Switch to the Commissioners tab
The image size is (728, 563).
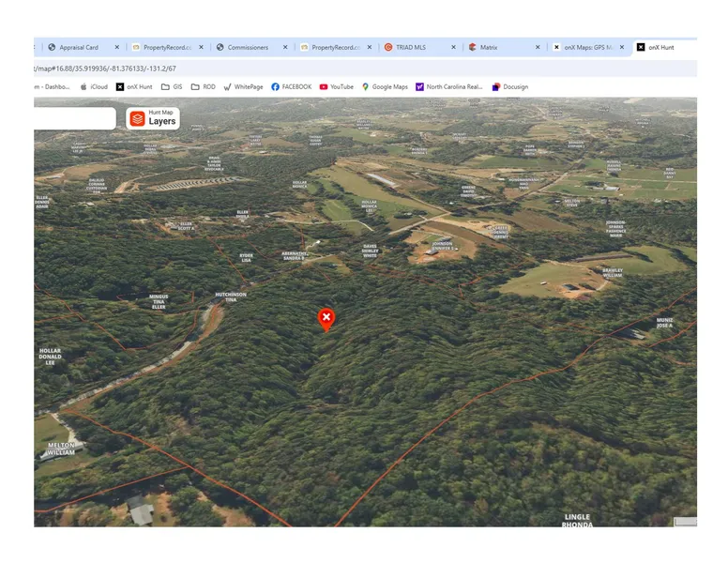248,47
